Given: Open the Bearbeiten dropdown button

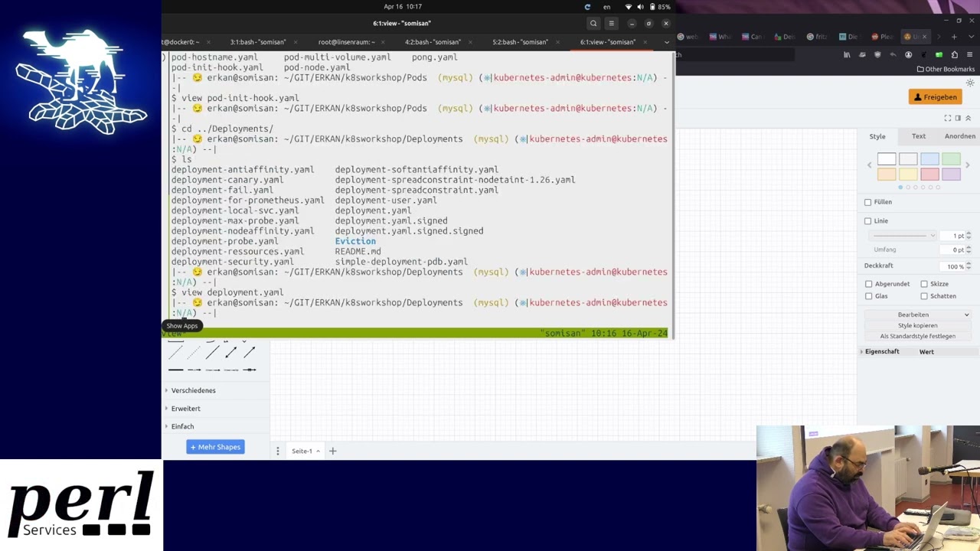Looking at the screenshot, I should [918, 315].
